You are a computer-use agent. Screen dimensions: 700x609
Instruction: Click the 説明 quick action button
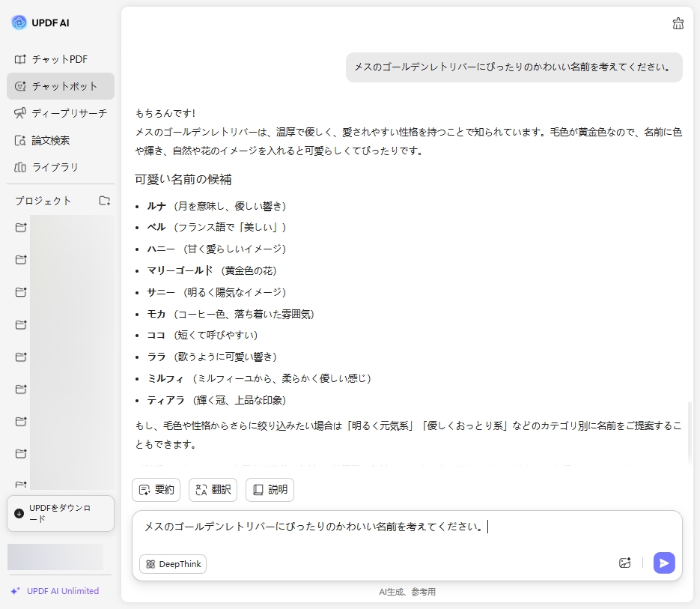point(270,490)
